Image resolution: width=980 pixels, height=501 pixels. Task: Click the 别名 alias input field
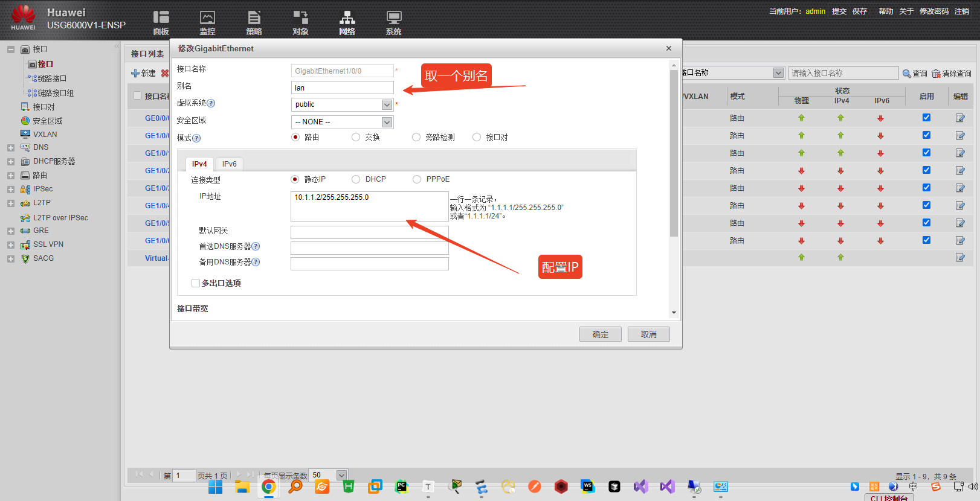[342, 88]
